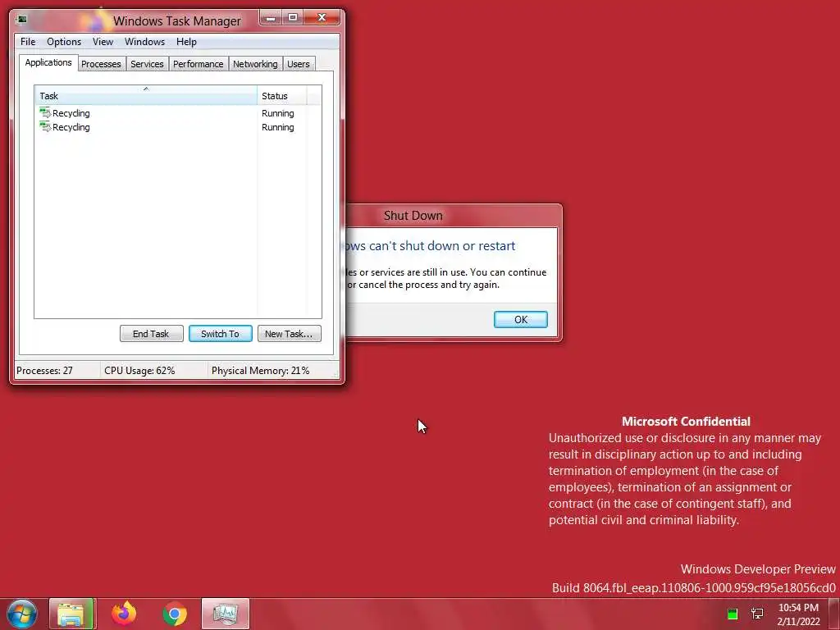Click the Show desktop strip
The image size is (840, 630).
pyautogui.click(x=833, y=614)
